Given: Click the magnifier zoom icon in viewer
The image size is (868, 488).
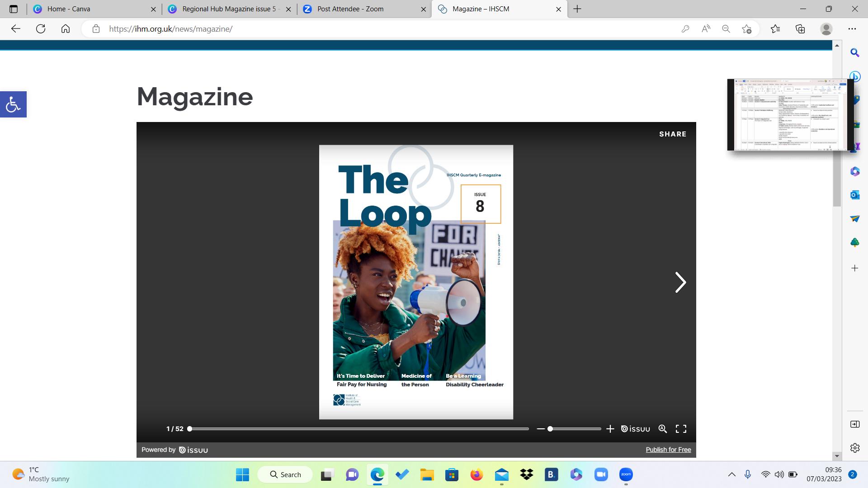Looking at the screenshot, I should point(662,429).
